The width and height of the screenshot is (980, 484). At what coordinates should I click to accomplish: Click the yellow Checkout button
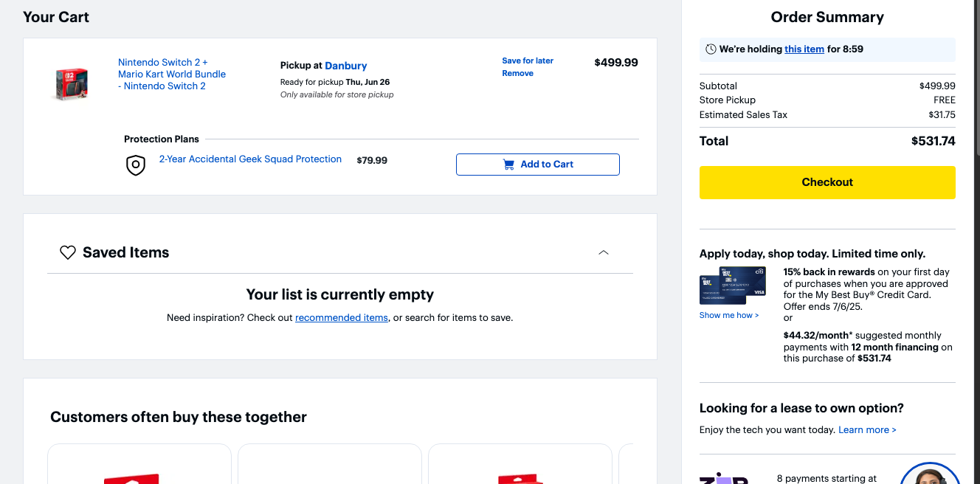827,182
